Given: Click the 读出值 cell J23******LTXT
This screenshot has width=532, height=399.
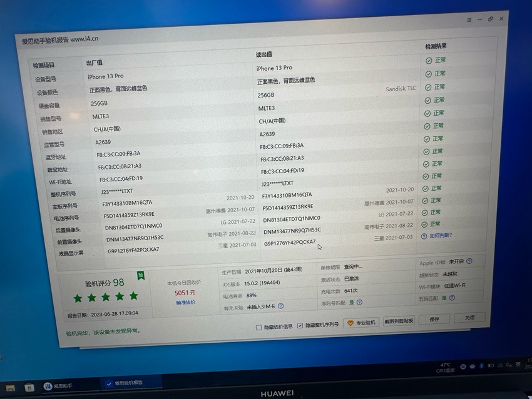Looking at the screenshot, I should pyautogui.click(x=277, y=184).
